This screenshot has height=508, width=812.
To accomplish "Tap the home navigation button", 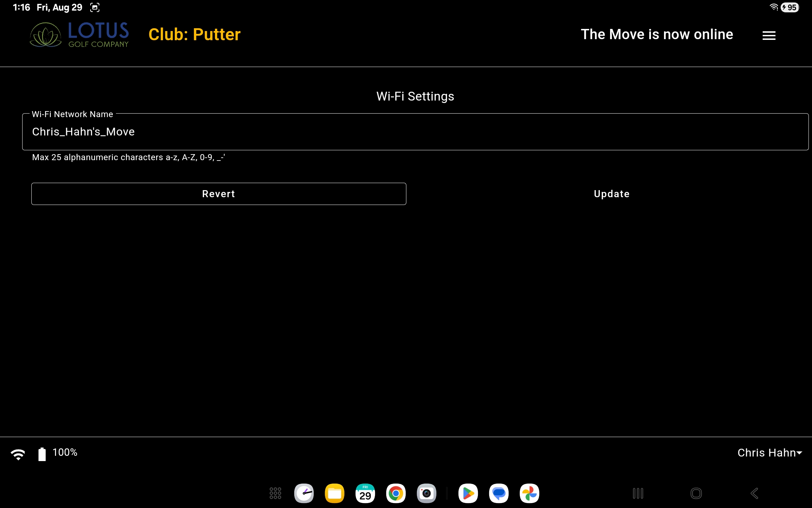I will coord(696,493).
